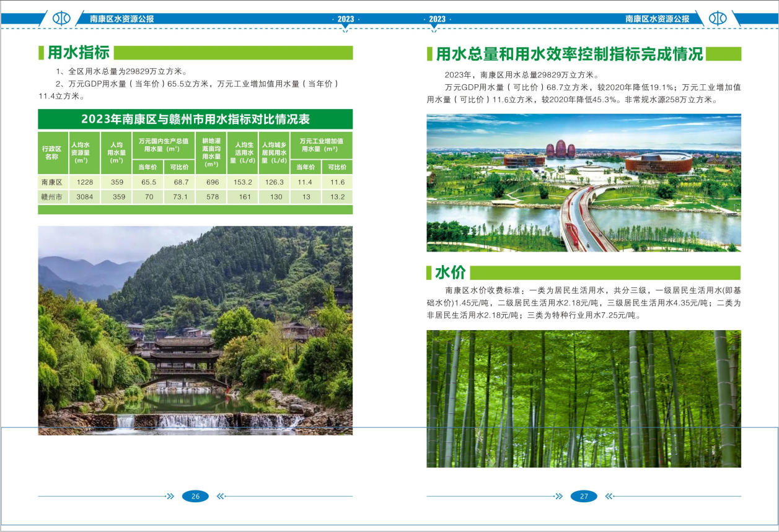Click the 3084 cell in the 赣州市 row

tap(84, 197)
